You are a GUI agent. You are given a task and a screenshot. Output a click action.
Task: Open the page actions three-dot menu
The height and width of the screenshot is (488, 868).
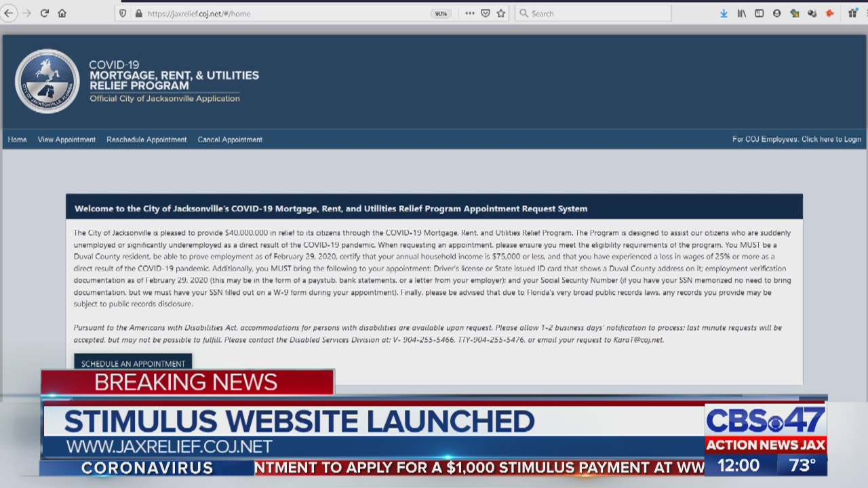(x=470, y=14)
